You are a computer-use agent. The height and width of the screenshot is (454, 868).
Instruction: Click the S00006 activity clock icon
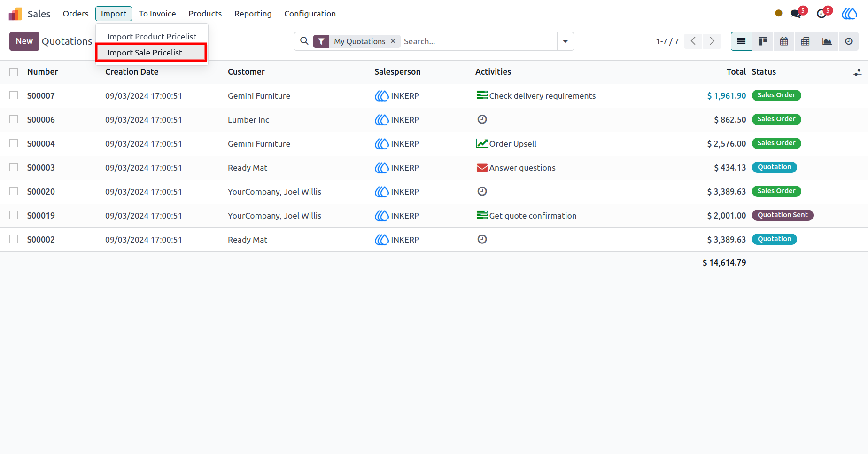482,119
